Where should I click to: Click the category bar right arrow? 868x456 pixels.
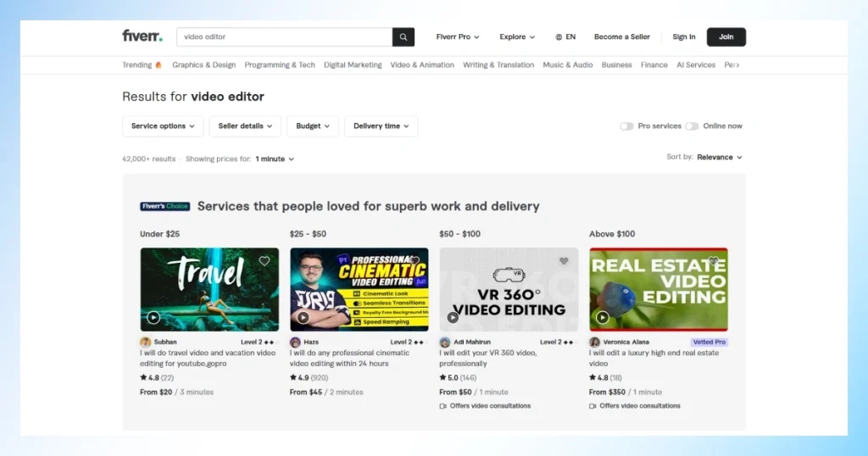[737, 64]
